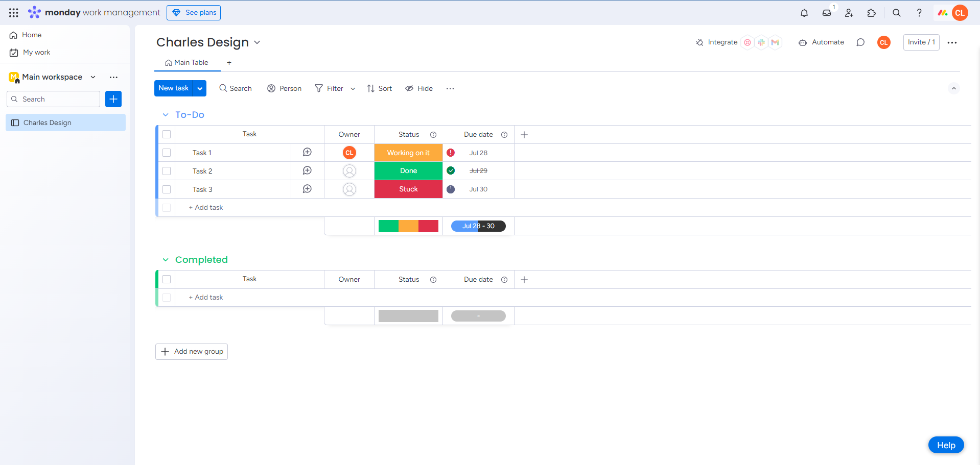The width and height of the screenshot is (980, 465).
Task: Open the Main workspace three-dot menu
Action: click(113, 77)
